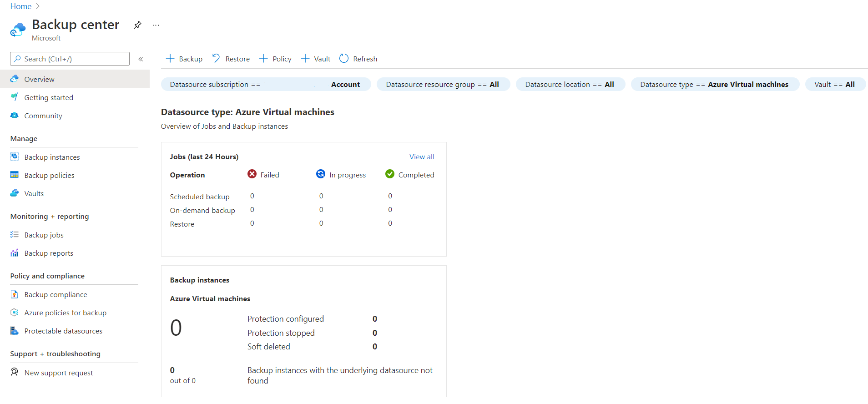Click the Getting started rocket icon
Screen dimensions: 868x404
15,97
